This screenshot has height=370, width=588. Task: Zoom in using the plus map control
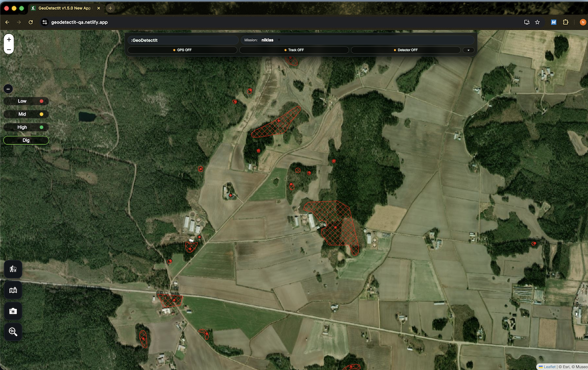(x=8, y=38)
